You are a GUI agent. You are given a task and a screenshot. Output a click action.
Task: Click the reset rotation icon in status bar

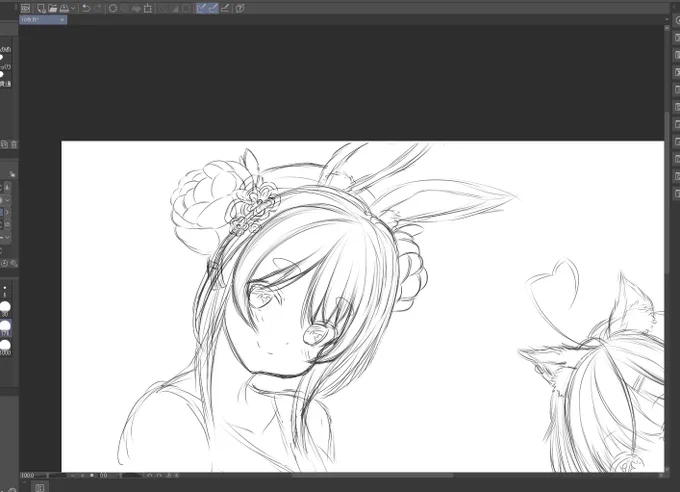[169, 476]
